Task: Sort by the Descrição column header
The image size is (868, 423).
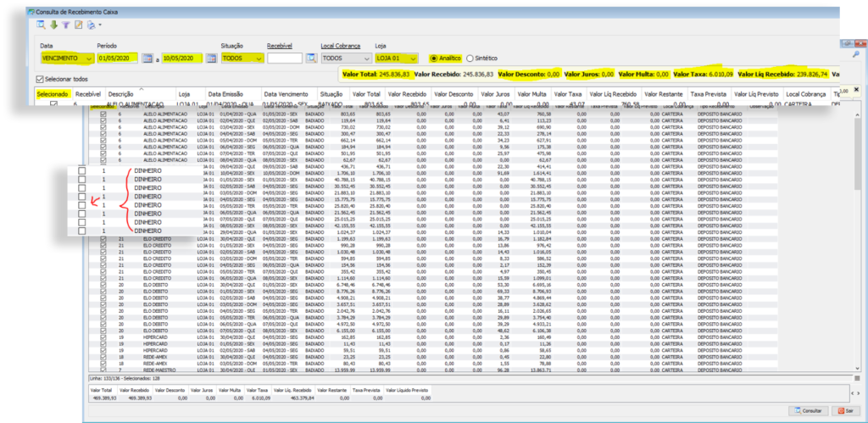Action: [141, 95]
